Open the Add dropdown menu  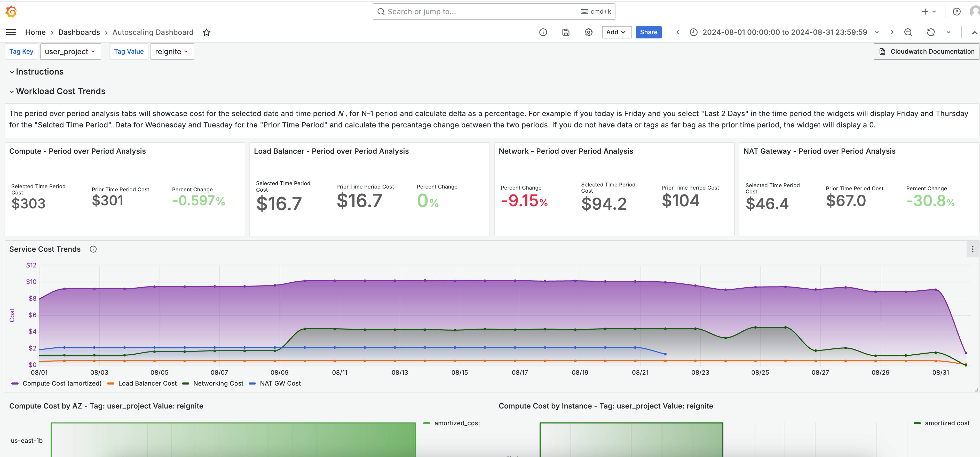click(x=616, y=32)
